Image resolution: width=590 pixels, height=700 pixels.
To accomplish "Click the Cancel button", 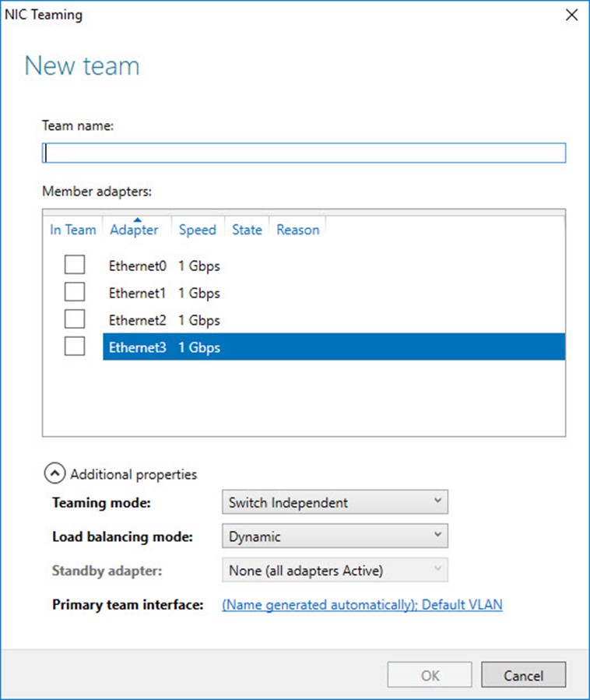I will click(x=524, y=675).
